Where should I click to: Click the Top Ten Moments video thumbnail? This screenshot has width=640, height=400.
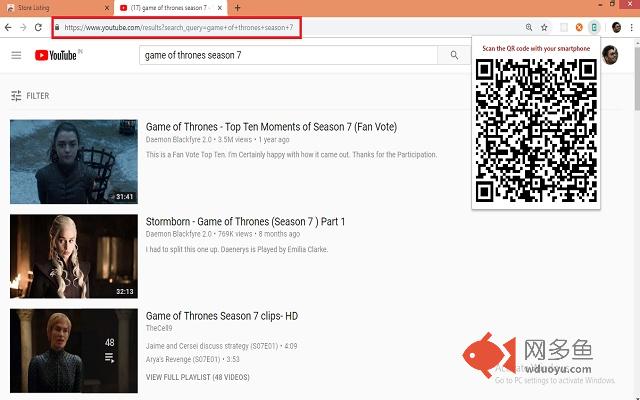pyautogui.click(x=74, y=162)
